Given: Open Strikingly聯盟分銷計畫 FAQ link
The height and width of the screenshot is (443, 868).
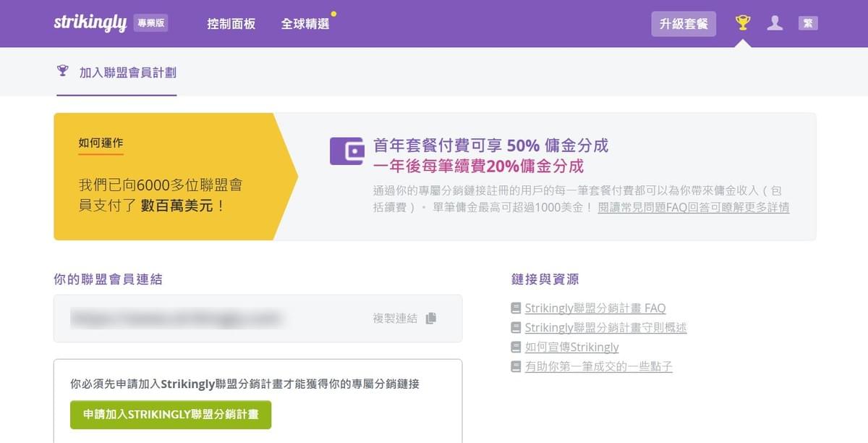Looking at the screenshot, I should [x=595, y=308].
